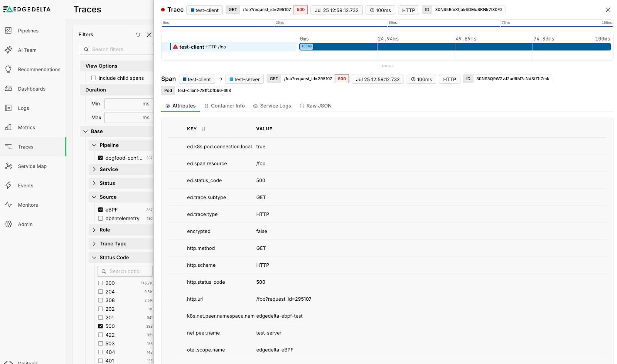Click the Monitors pulse icon
Image resolution: width=617 pixels, height=364 pixels.
tap(8, 205)
